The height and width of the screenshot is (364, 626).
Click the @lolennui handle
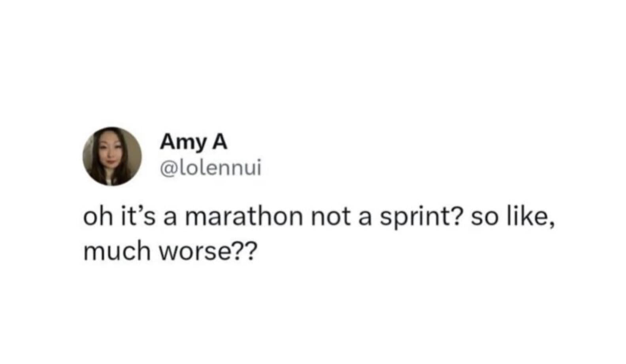(210, 169)
